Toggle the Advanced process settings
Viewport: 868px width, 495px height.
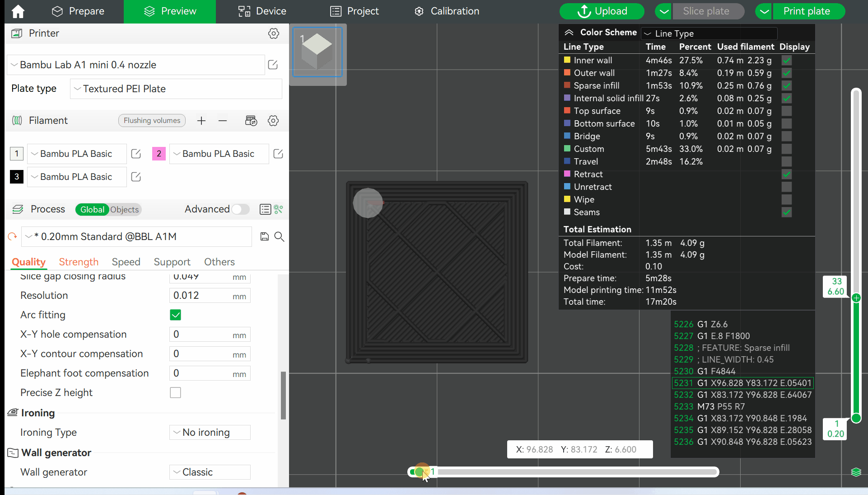tap(241, 209)
